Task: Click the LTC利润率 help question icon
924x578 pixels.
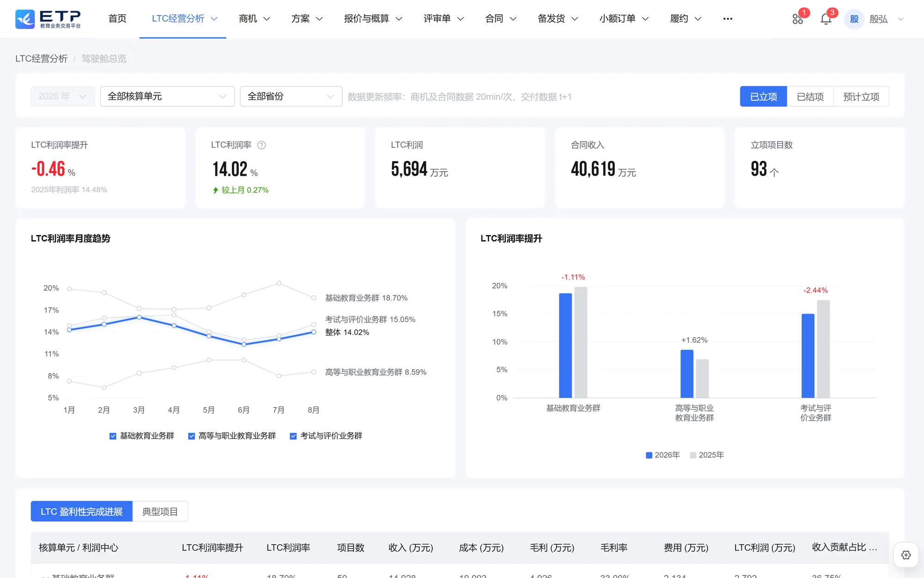Action: coord(261,145)
